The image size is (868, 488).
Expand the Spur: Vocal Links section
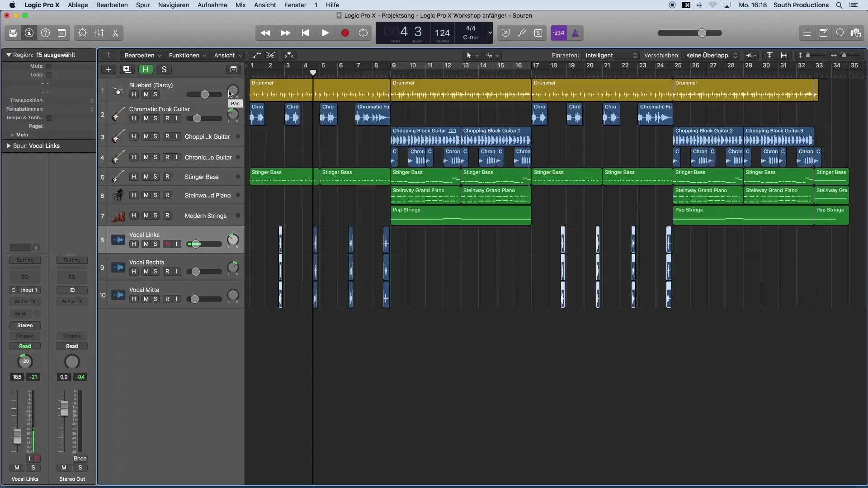click(x=9, y=146)
